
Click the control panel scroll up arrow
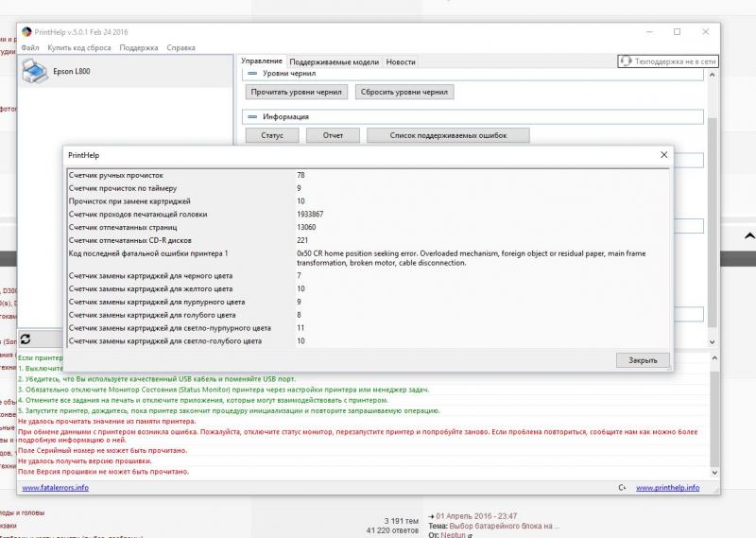tap(713, 76)
